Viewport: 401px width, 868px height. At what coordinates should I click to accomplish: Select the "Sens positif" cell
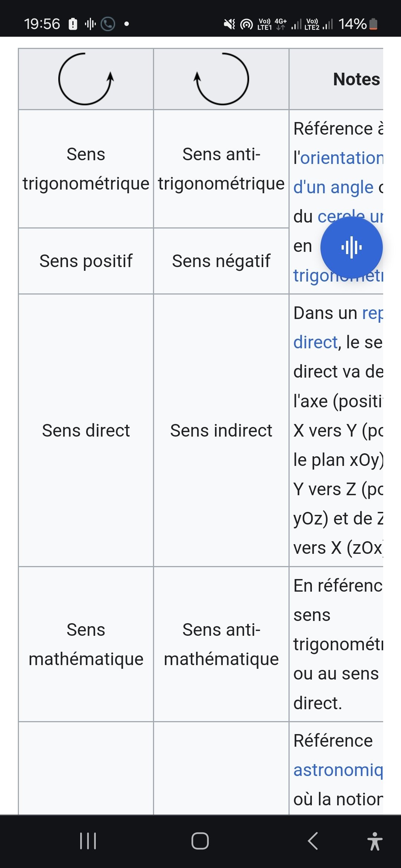click(86, 261)
